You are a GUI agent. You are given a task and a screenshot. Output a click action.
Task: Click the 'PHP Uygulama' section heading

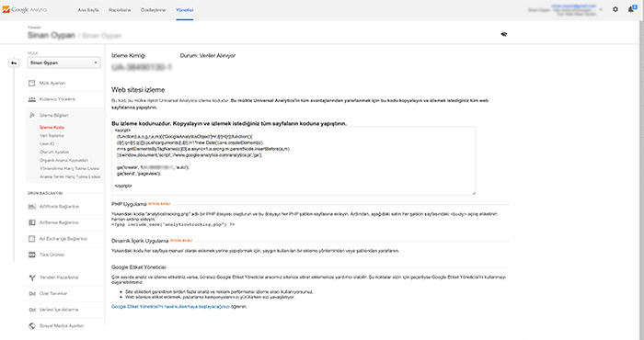[129, 204]
